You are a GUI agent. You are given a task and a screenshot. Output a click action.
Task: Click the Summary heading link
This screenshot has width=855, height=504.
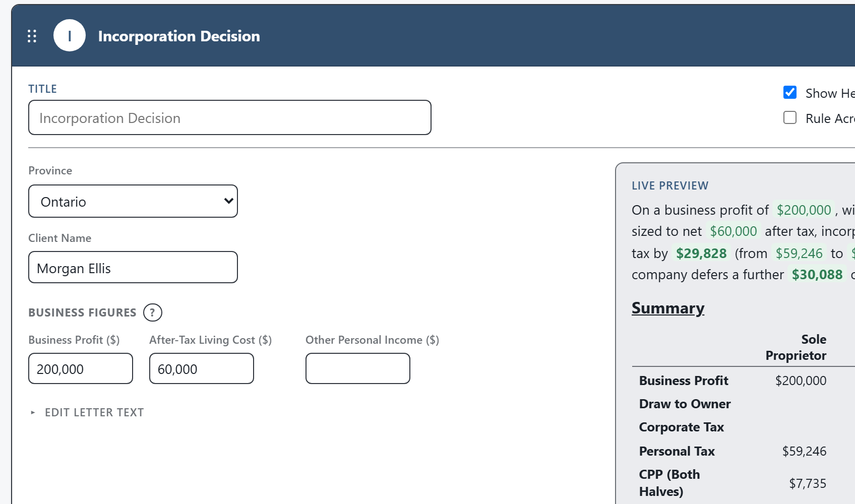[668, 307]
